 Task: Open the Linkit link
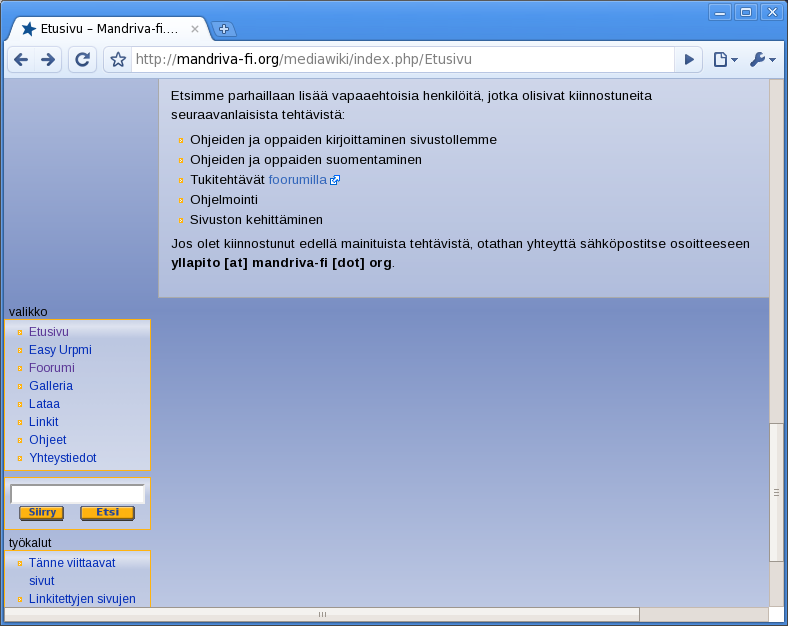click(x=44, y=423)
